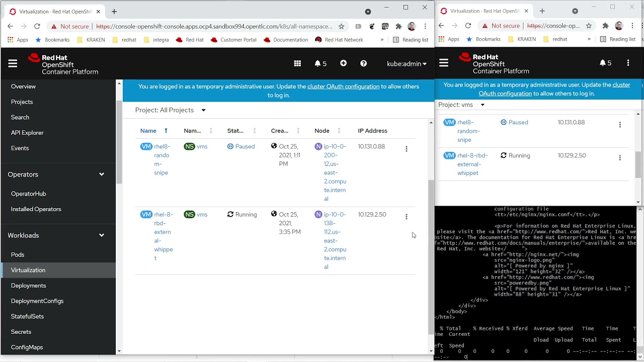This screenshot has width=644, height=362.
Task: Open new tab in left browser window
Action: coord(114,11)
